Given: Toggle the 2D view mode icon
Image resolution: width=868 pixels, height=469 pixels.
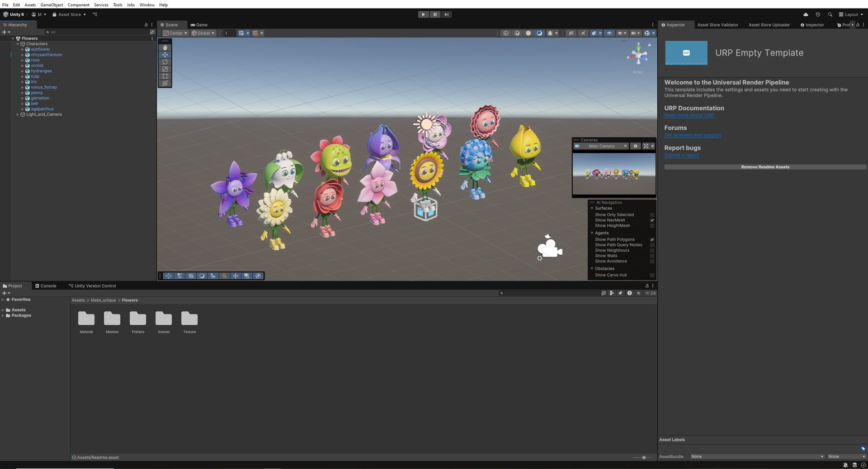Looking at the screenshot, I should [x=571, y=33].
